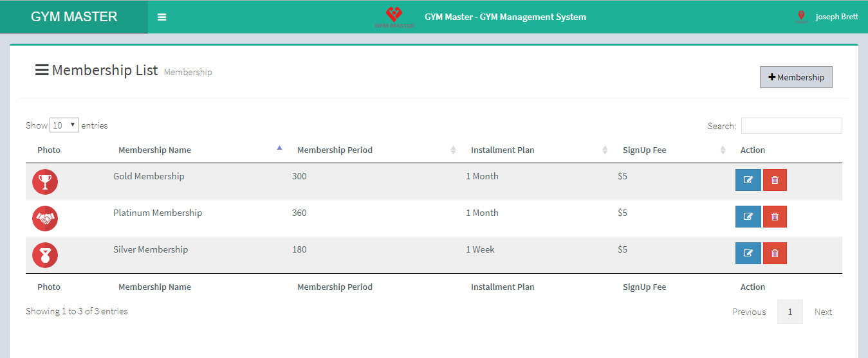Go to Next page
Viewport: 868px width, 358px height.
823,312
